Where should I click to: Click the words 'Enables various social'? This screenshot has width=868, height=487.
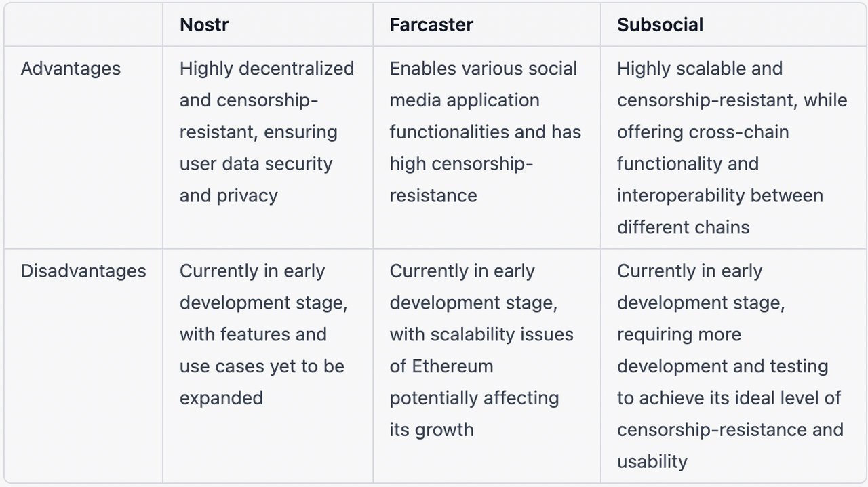point(484,69)
